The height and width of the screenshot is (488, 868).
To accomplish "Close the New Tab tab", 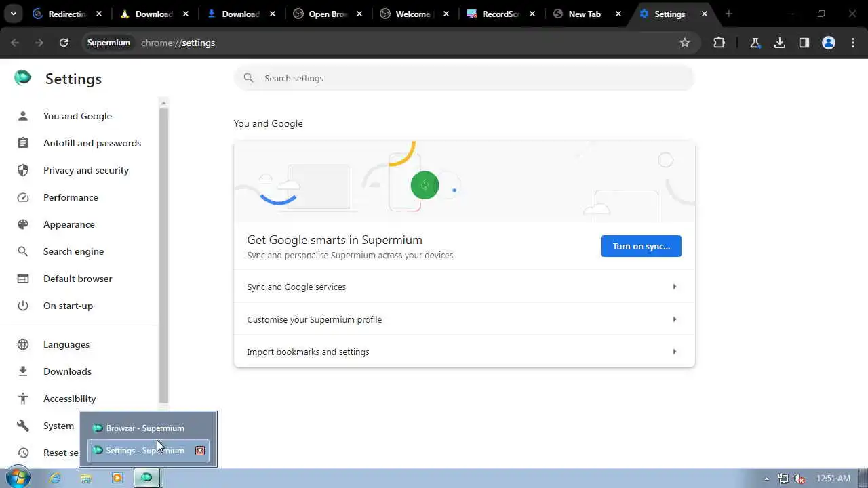I will [618, 14].
